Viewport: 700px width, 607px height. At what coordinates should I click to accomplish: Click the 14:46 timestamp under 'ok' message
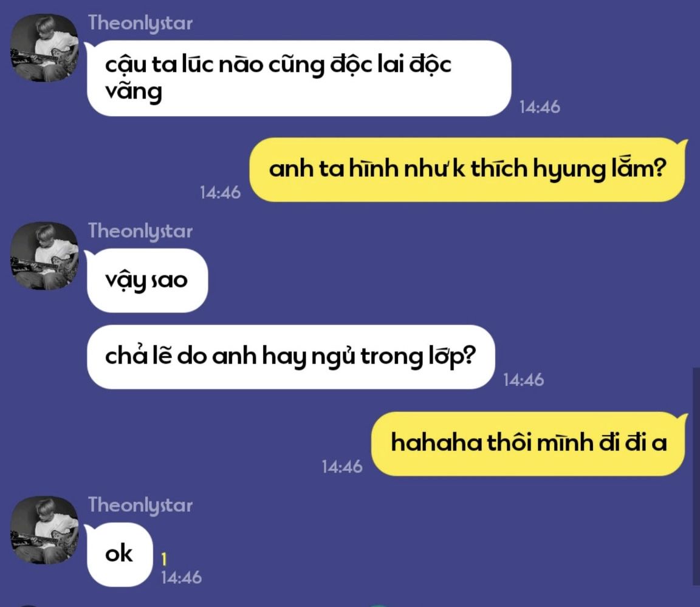[181, 578]
